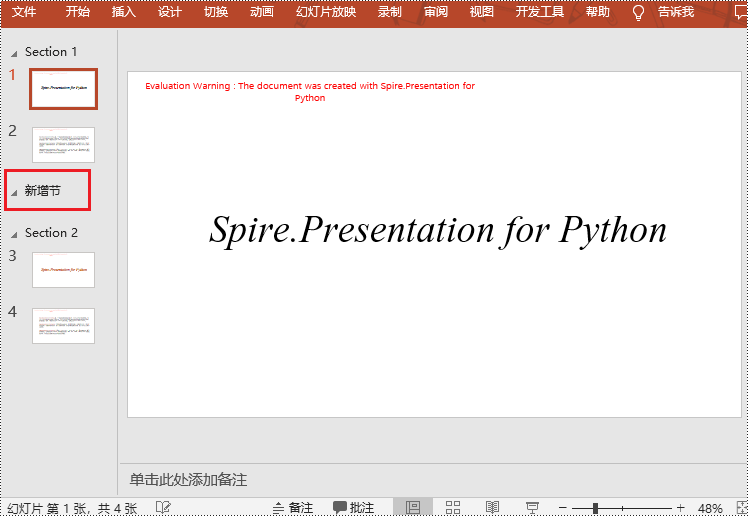Collapse the Section 1 triangle
Viewport: 748px width, 516px height.
pyautogui.click(x=14, y=54)
